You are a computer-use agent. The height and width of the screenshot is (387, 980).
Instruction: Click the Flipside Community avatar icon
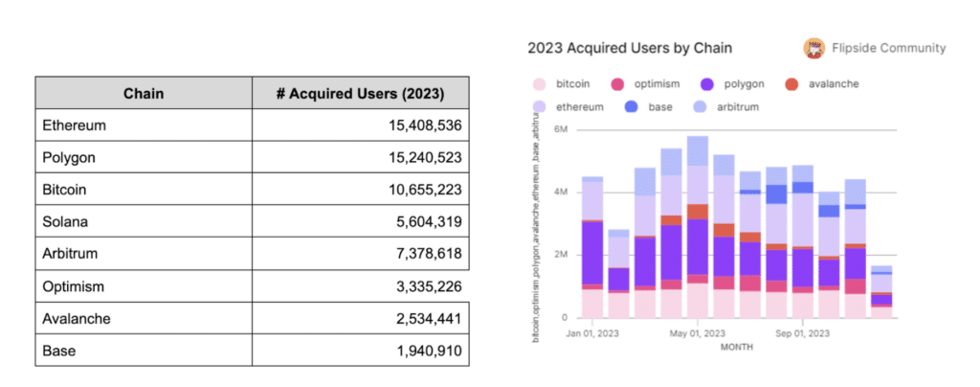[x=814, y=48]
